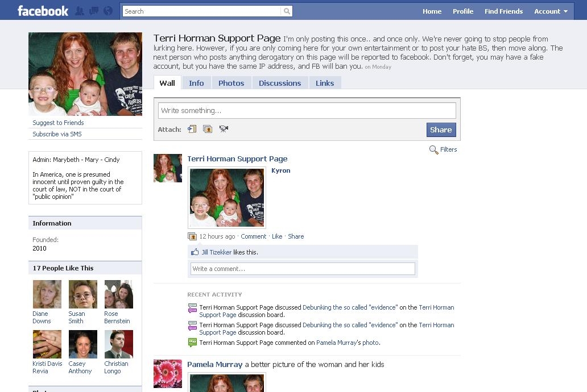Click the Share button on the composer

[441, 130]
